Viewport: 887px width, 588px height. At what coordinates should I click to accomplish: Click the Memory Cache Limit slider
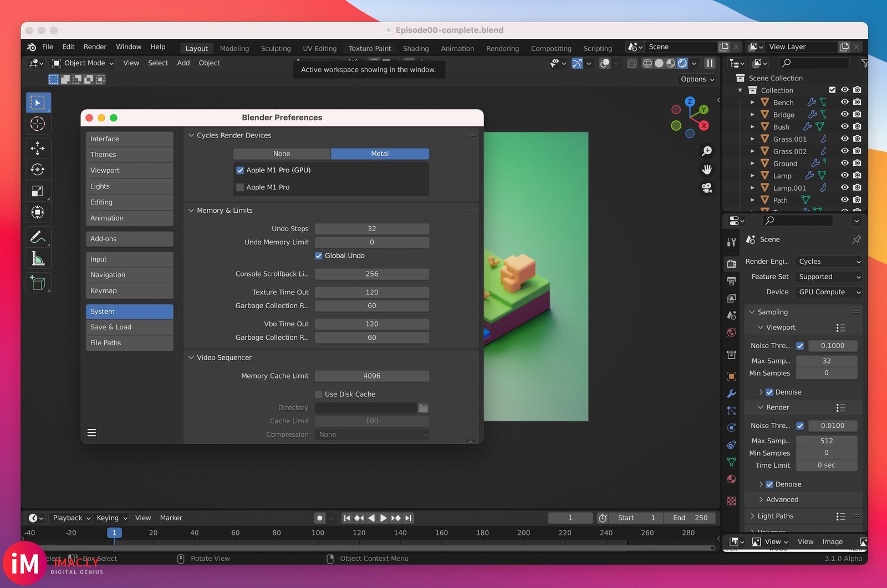click(372, 376)
